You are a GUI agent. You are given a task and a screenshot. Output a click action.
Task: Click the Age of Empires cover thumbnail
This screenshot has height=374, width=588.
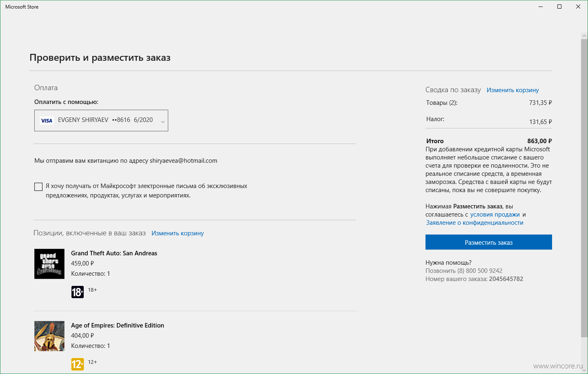(x=49, y=336)
